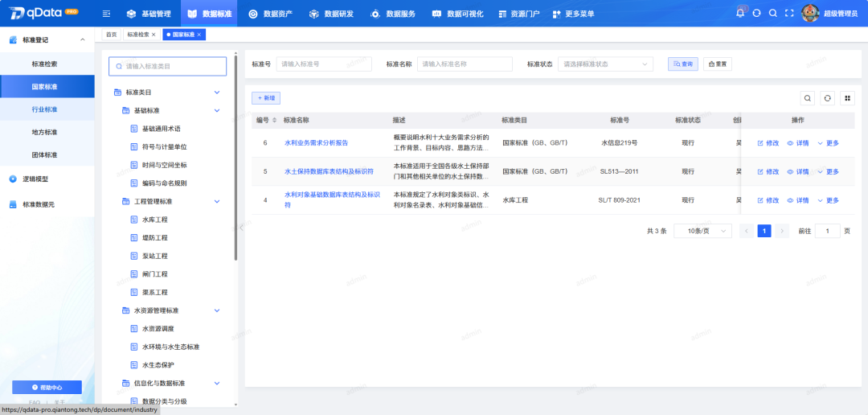The width and height of the screenshot is (868, 415).
Task: Click the 数据资产 menu icon
Action: pyautogui.click(x=253, y=14)
